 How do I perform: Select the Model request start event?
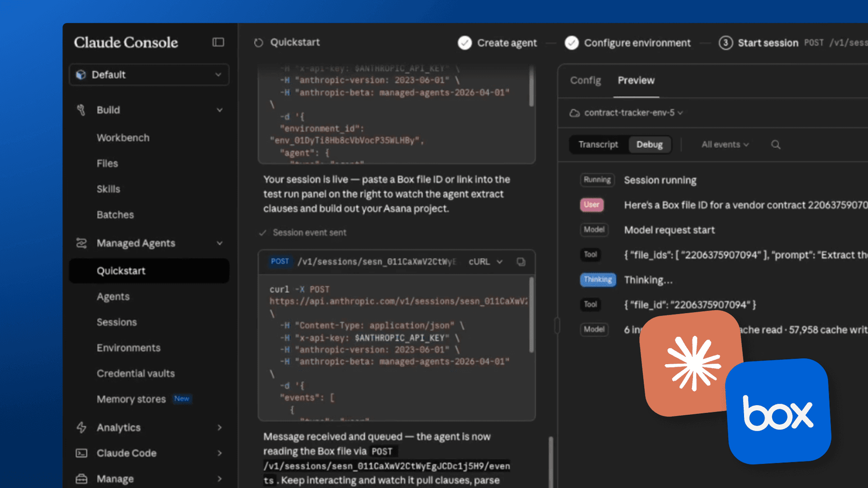coord(723,230)
